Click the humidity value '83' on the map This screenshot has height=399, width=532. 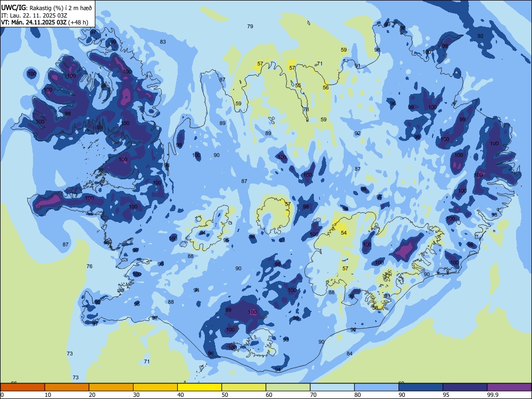click(x=163, y=41)
